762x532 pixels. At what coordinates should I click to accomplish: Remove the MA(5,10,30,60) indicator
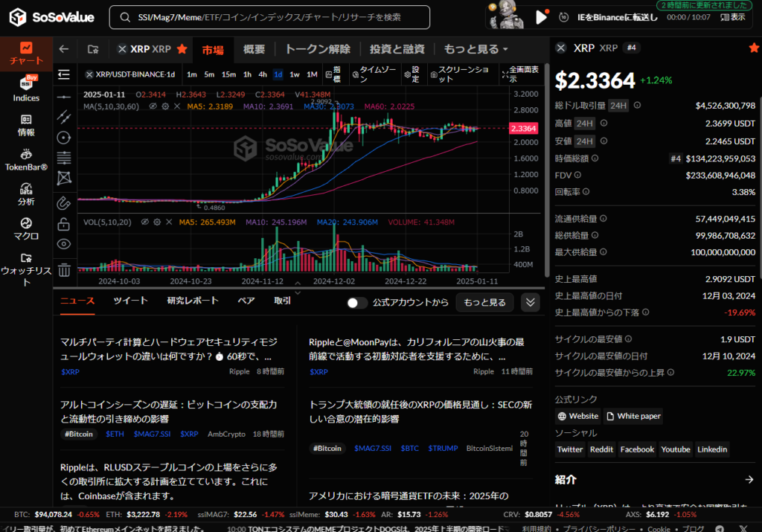click(x=177, y=106)
